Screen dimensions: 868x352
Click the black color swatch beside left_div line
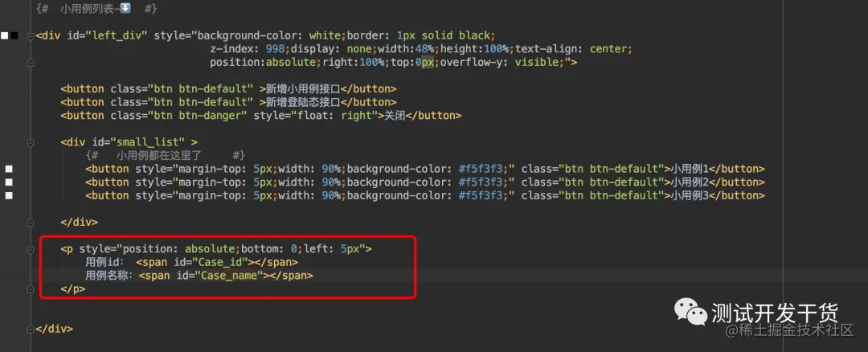14,36
